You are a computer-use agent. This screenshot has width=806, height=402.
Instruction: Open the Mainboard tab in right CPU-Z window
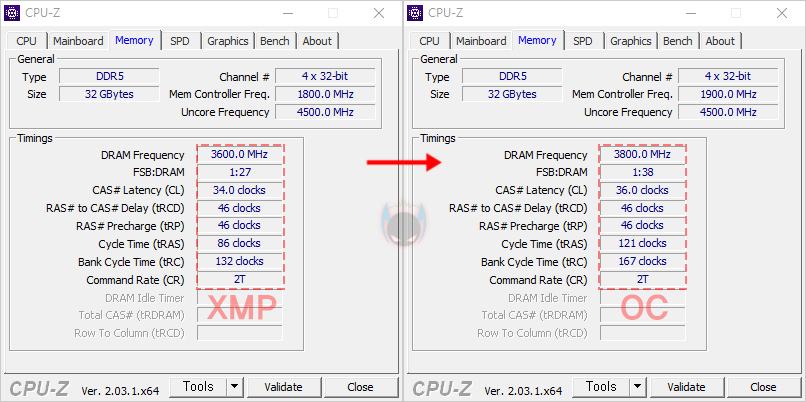[481, 41]
